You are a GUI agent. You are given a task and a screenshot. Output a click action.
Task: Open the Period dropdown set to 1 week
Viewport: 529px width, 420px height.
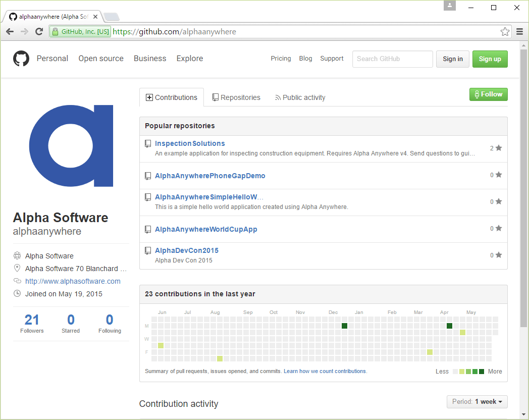point(477,402)
